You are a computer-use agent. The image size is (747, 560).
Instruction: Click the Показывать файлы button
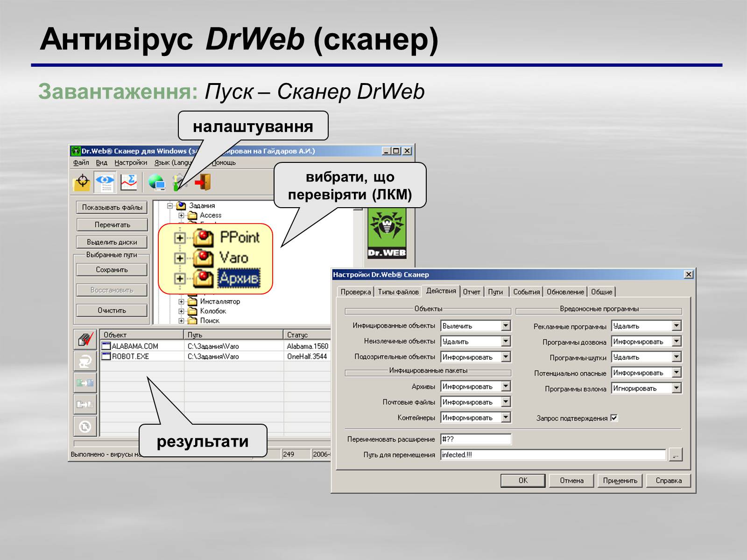pos(112,207)
